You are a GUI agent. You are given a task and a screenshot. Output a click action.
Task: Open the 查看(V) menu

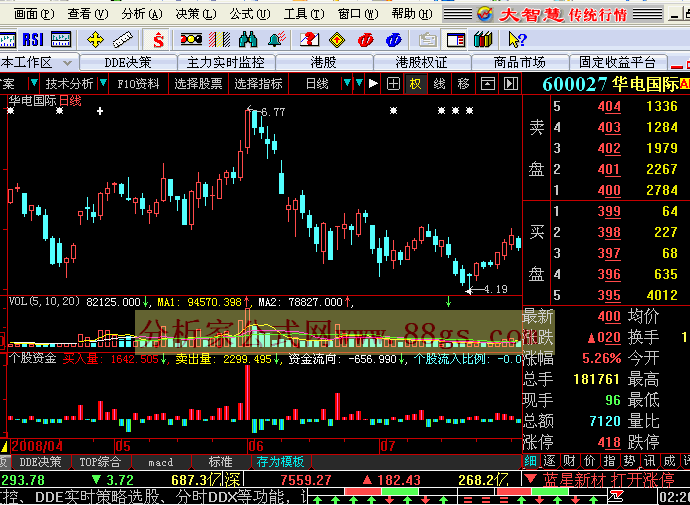[88, 14]
